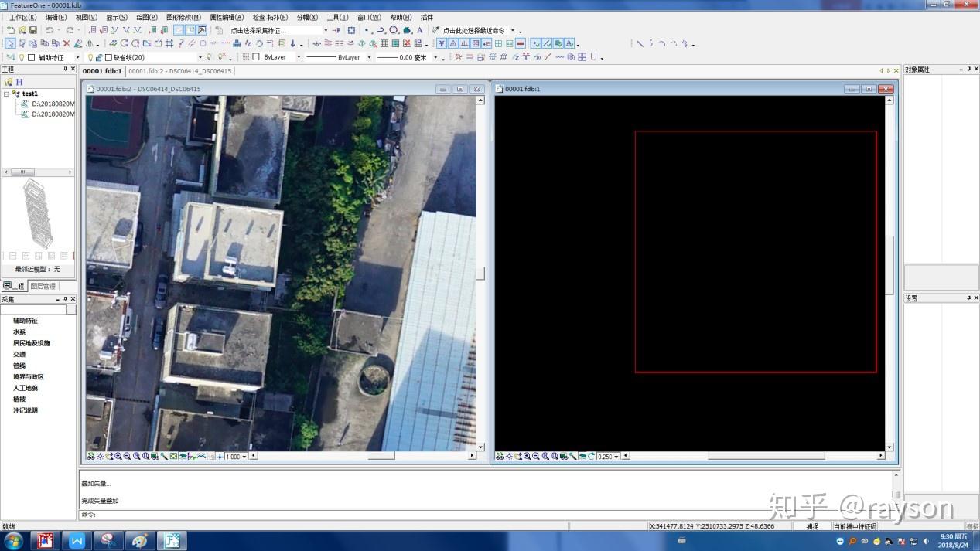Select the arrow pointer selection tool
Screen dimensions: 980x551
pos(10,43)
